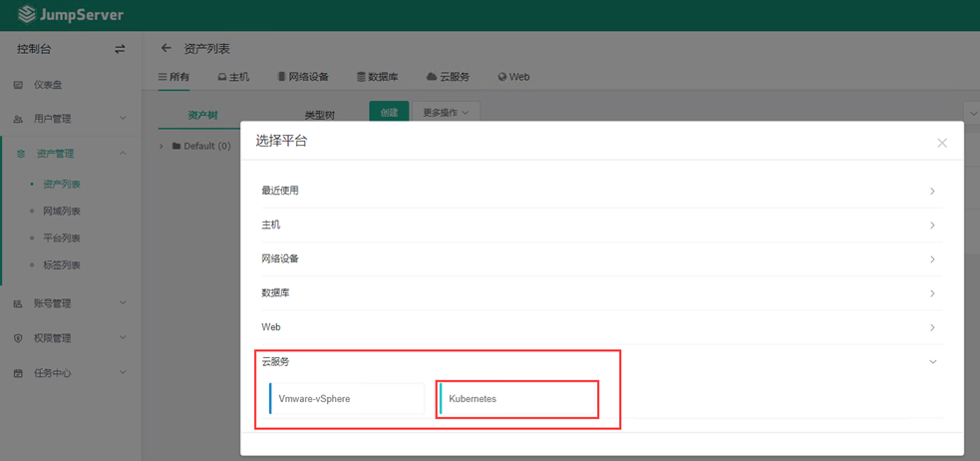
Task: Choose the Vmware-vSphere platform card
Action: (x=347, y=399)
